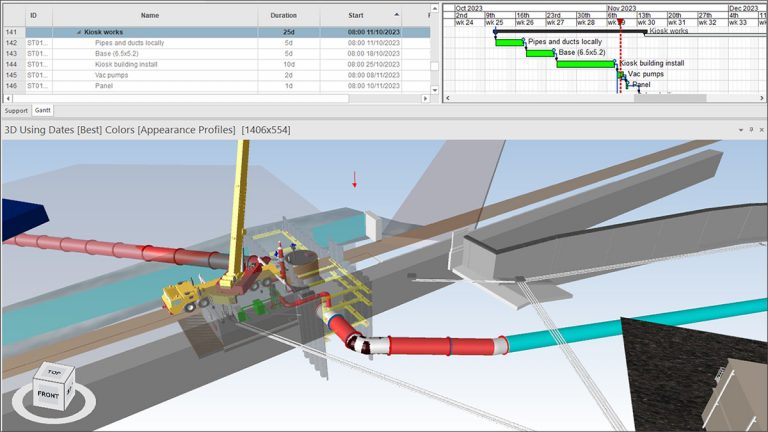
Task: Select the Gantt tab
Action: pyautogui.click(x=43, y=110)
